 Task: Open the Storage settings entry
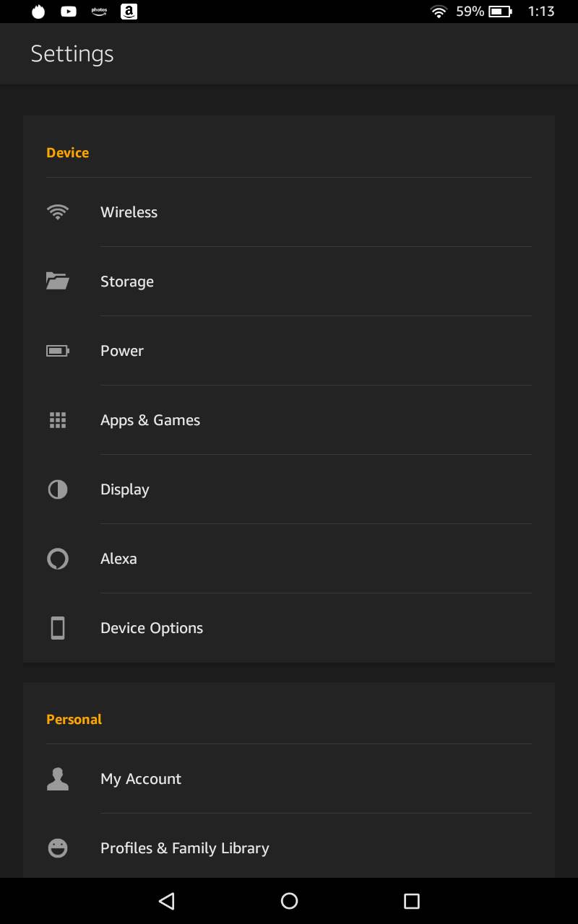(x=127, y=282)
